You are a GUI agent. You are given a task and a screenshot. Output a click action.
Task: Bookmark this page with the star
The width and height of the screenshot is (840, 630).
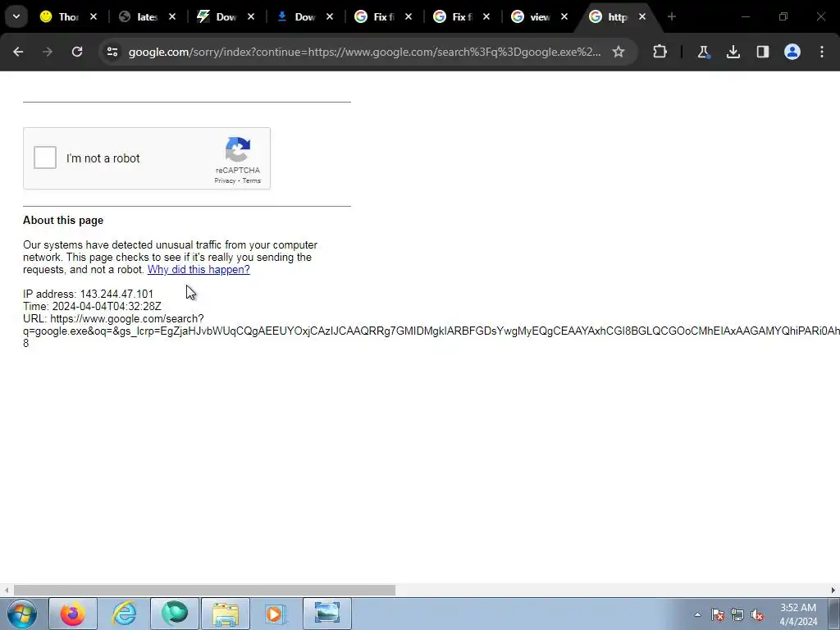619,52
